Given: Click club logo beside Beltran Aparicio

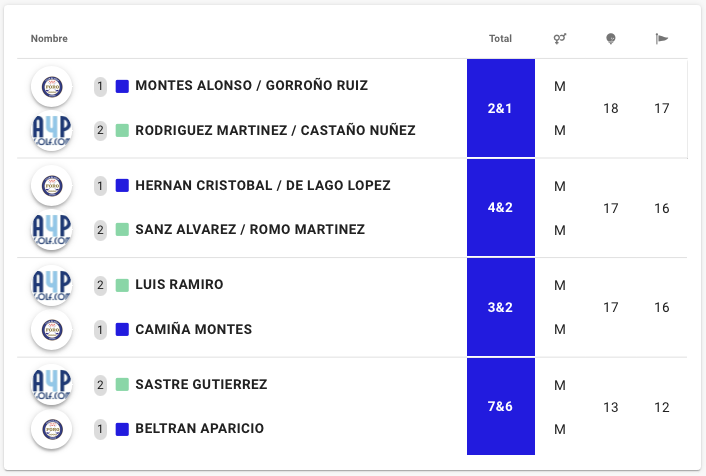Looking at the screenshot, I should coord(51,429).
